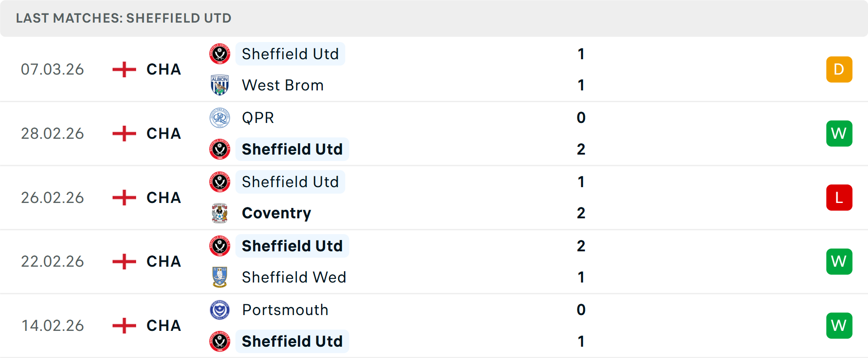Click the Sheffield Utd club crest icon

click(220, 54)
